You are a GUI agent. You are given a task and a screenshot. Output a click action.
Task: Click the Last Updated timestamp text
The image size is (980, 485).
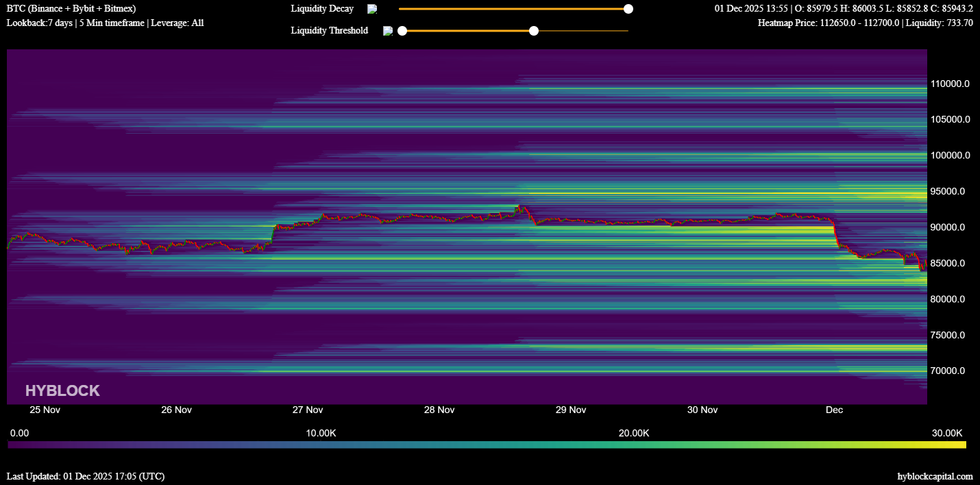[x=86, y=476]
